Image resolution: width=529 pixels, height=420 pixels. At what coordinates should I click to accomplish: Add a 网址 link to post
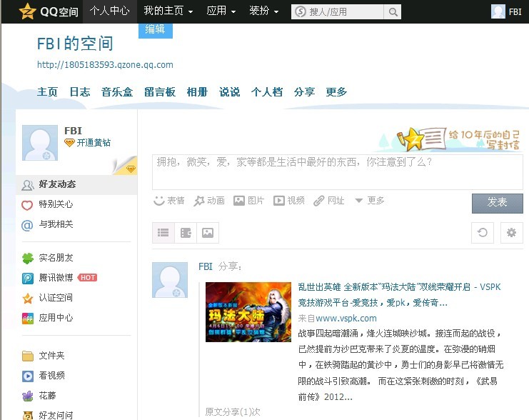click(329, 201)
